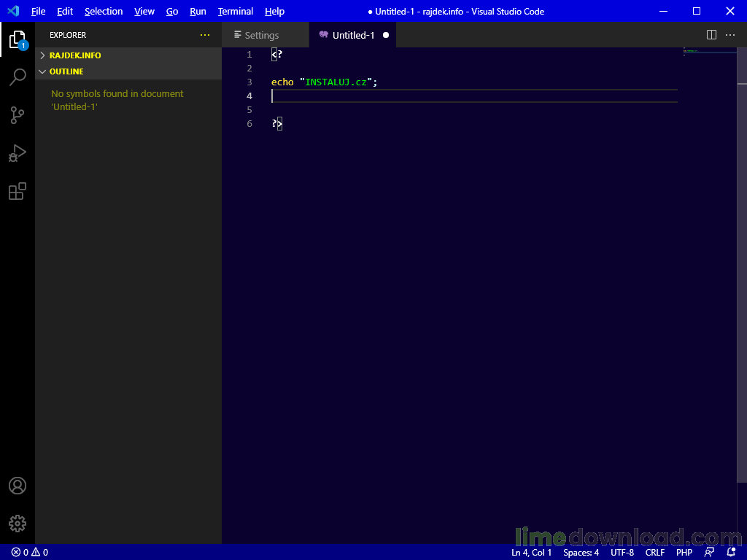The height and width of the screenshot is (560, 747).
Task: Open the Explorer view in the activity bar
Action: pos(18,39)
